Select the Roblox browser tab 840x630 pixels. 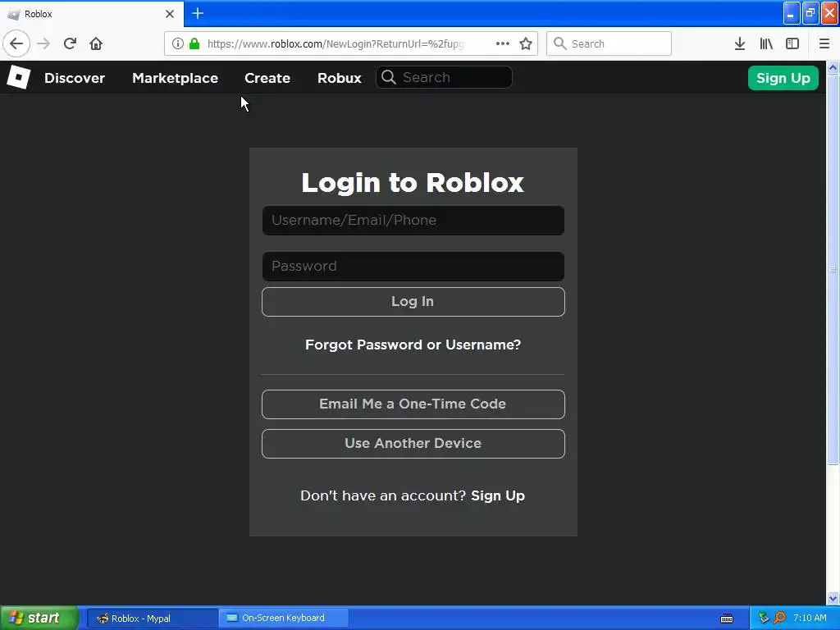tap(92, 14)
